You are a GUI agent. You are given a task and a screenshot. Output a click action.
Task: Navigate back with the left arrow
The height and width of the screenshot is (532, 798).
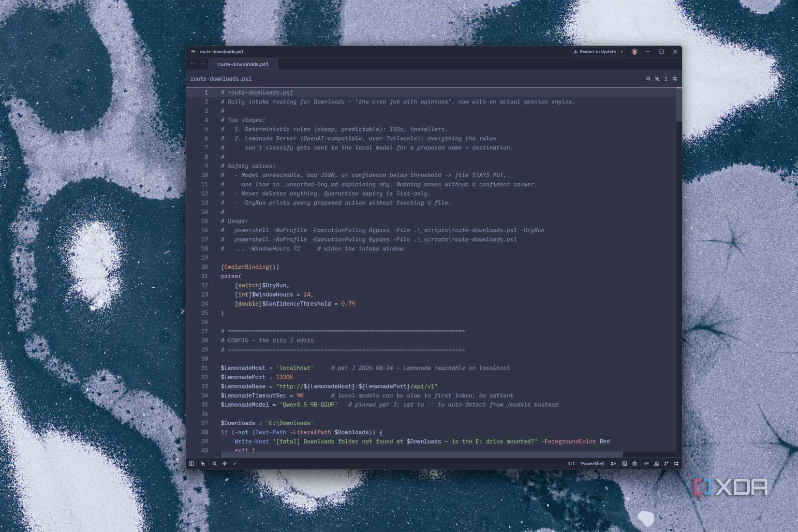(x=192, y=64)
